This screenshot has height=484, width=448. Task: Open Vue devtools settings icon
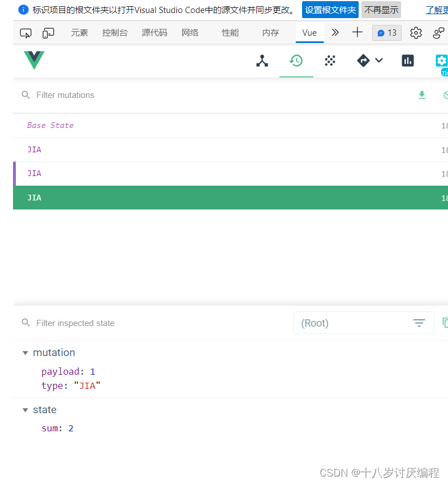[x=442, y=61]
